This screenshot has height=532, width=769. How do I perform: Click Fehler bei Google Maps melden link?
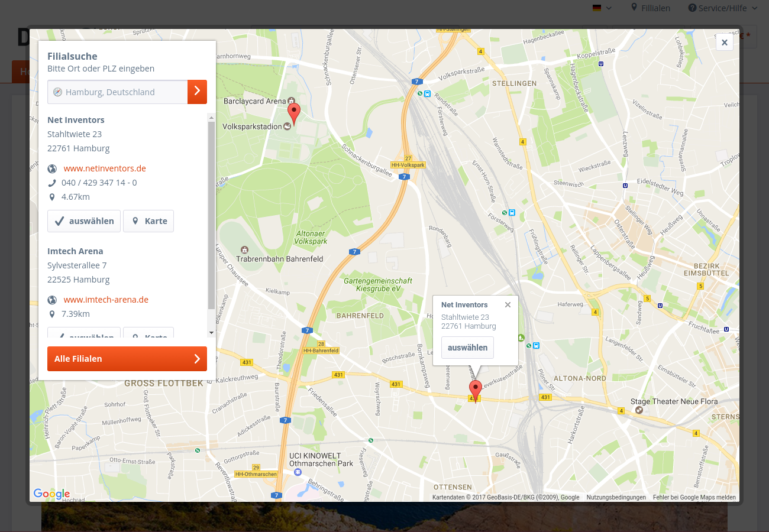tap(694, 498)
